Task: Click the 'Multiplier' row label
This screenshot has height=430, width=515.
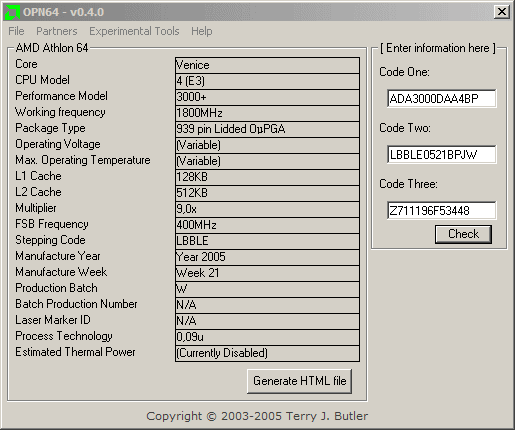Action: [x=36, y=208]
